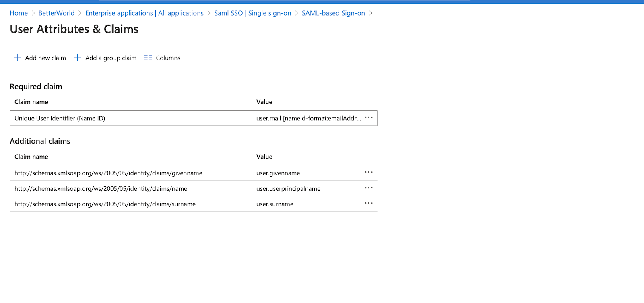Open the claims/givenname claim name

tap(108, 173)
